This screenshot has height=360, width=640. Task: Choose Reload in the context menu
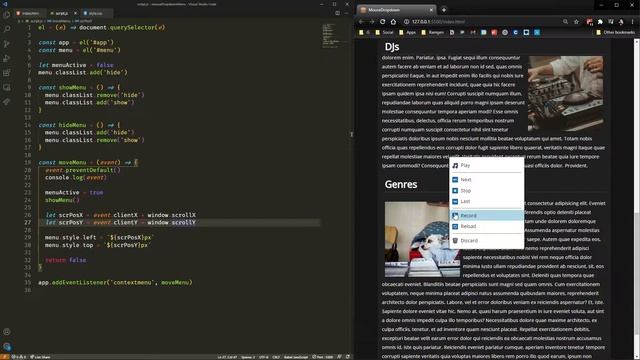click(487, 226)
